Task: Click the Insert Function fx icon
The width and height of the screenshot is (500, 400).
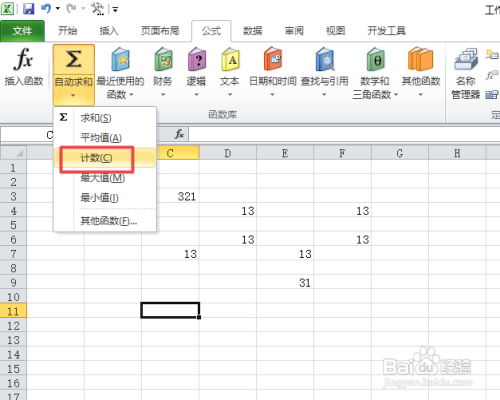Action: (23, 59)
